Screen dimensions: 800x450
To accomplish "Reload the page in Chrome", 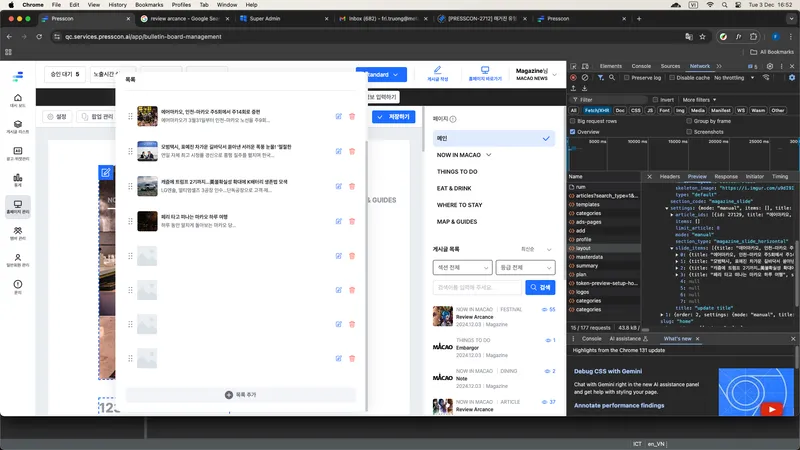I will [x=39, y=37].
